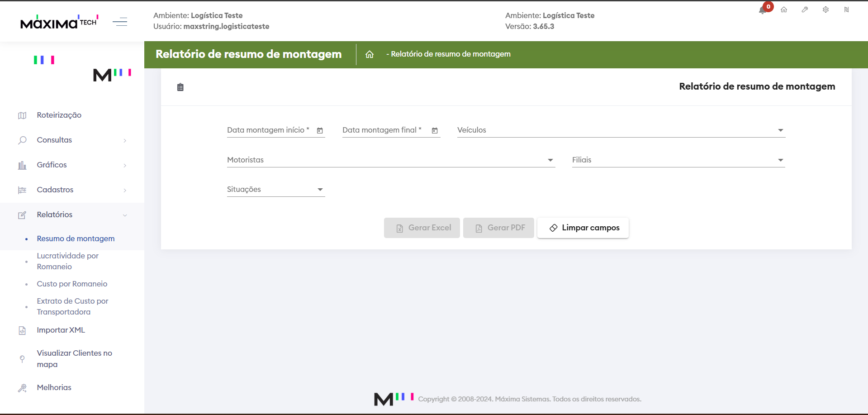868x415 pixels.
Task: Open Roteirização from the sidebar
Action: pos(59,115)
